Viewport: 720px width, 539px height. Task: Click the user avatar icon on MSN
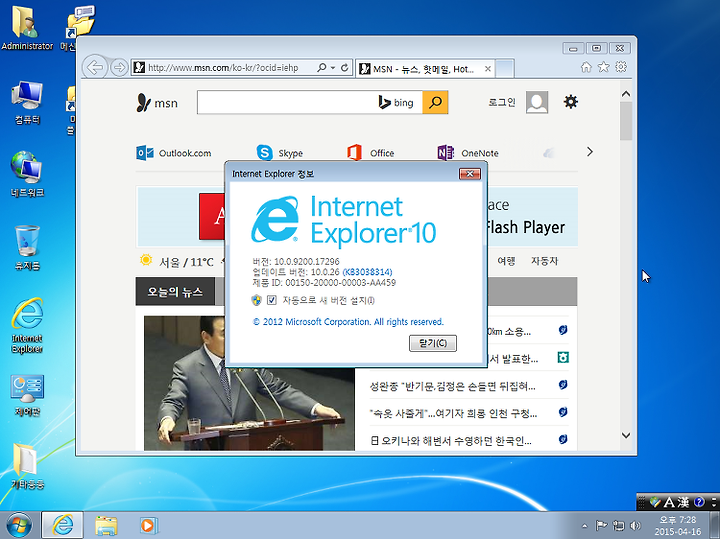(537, 102)
